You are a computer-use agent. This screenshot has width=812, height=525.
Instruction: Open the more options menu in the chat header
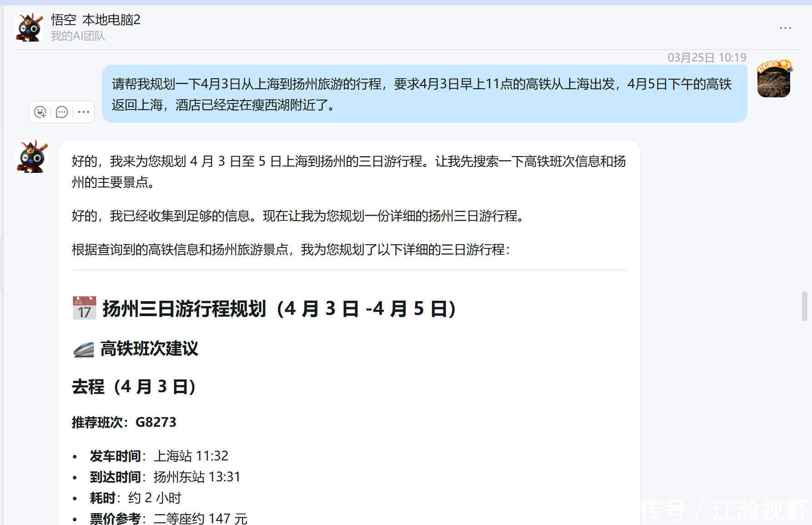tap(785, 28)
